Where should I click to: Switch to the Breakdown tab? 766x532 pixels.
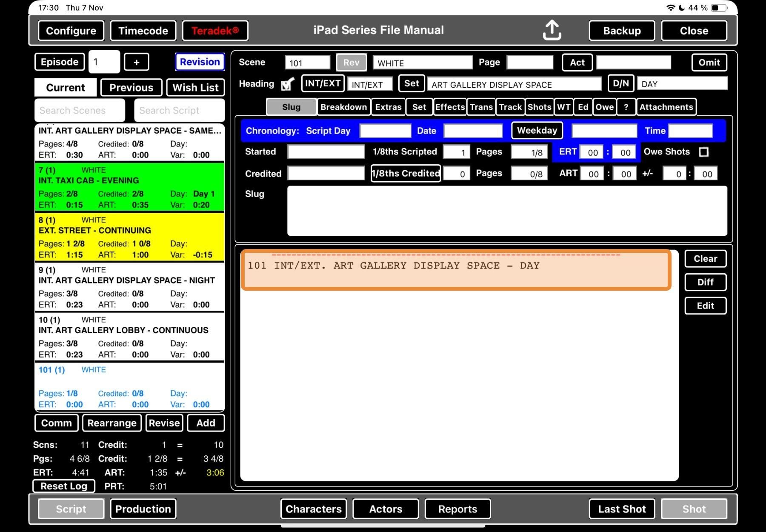343,107
